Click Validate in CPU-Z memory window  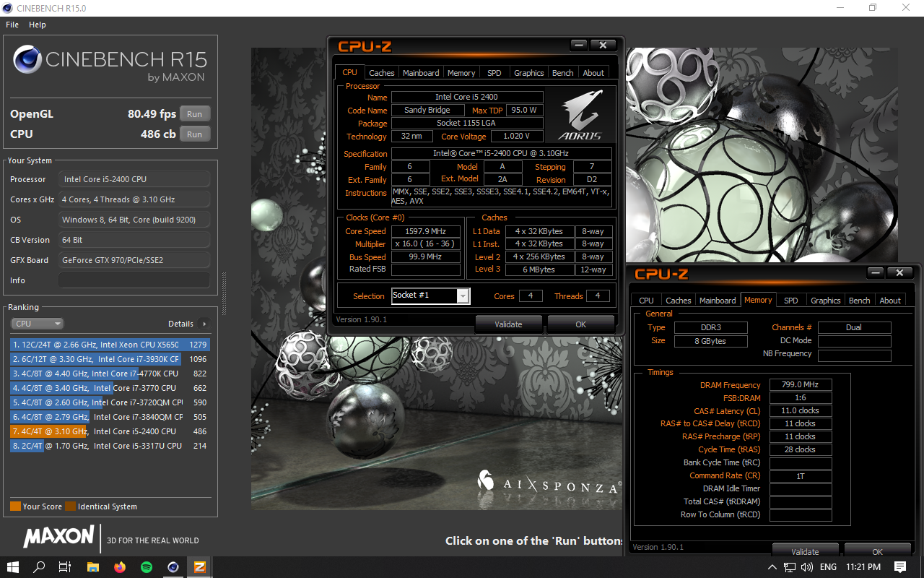805,551
